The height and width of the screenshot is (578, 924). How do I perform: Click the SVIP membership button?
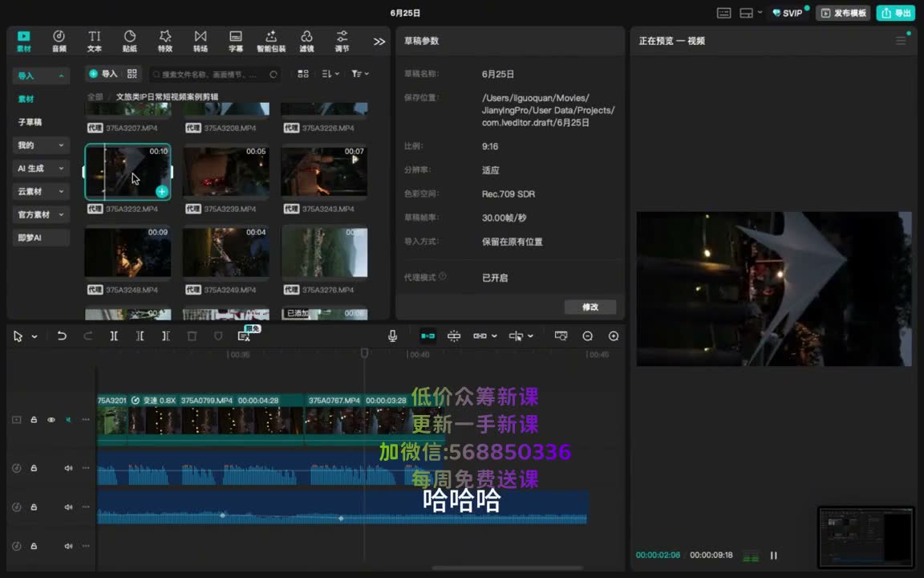788,13
